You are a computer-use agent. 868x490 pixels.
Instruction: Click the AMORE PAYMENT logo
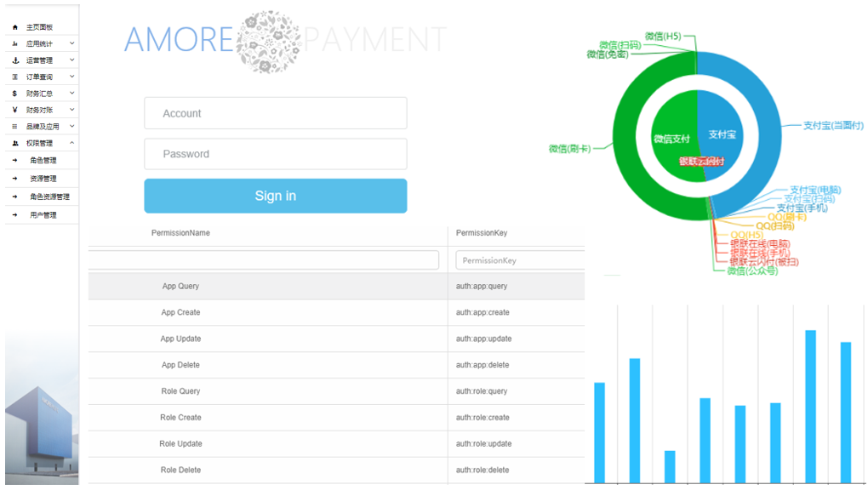click(285, 41)
